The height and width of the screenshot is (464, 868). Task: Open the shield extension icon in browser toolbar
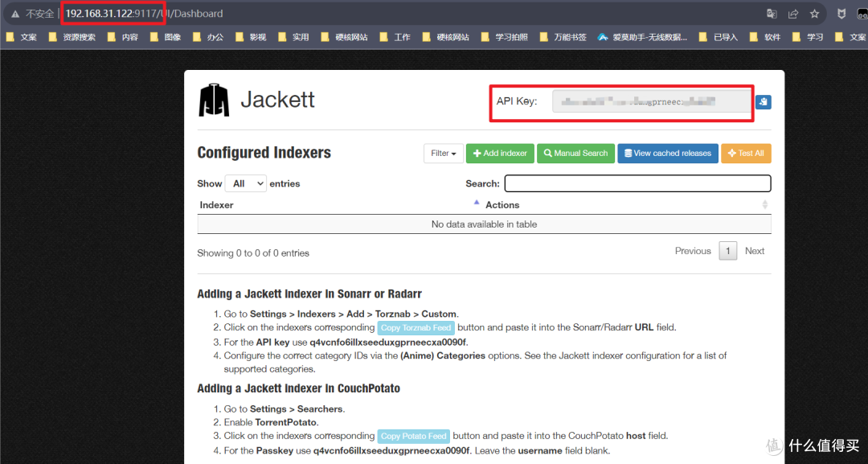841,14
